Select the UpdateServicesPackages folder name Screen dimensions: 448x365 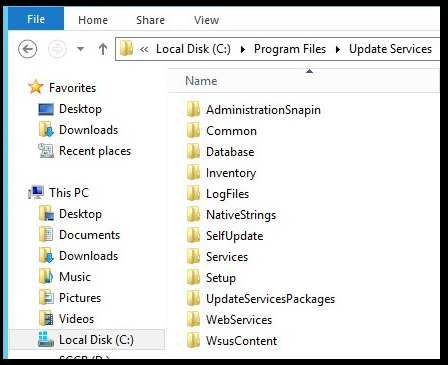pos(270,299)
